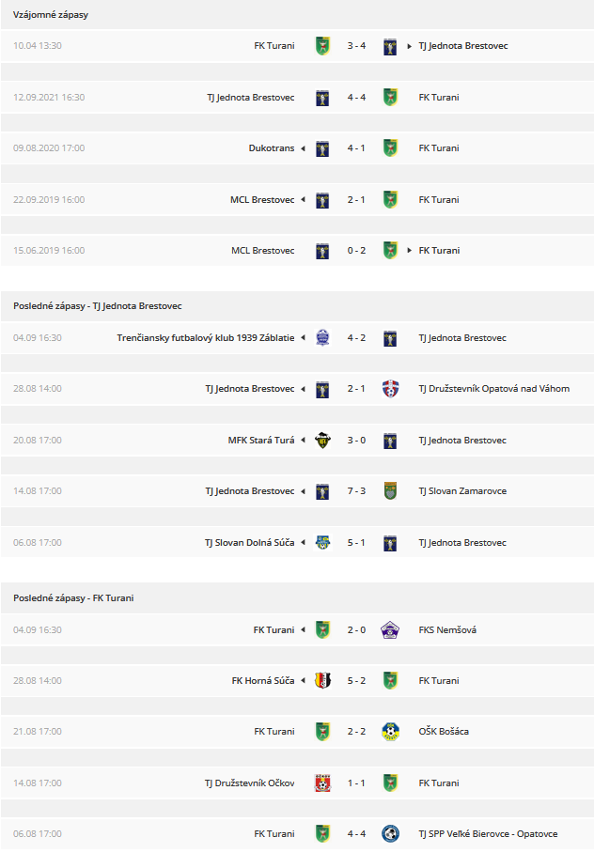
Task: Open TJ SPP Veľké Bierovce - Opatovce link
Action: click(x=488, y=833)
